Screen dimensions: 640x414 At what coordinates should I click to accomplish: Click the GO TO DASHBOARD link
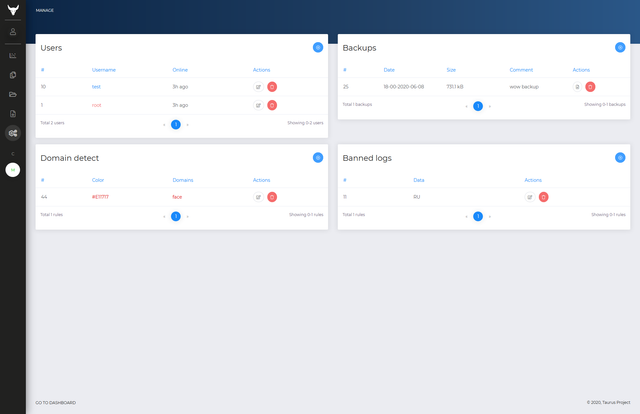coord(56,403)
